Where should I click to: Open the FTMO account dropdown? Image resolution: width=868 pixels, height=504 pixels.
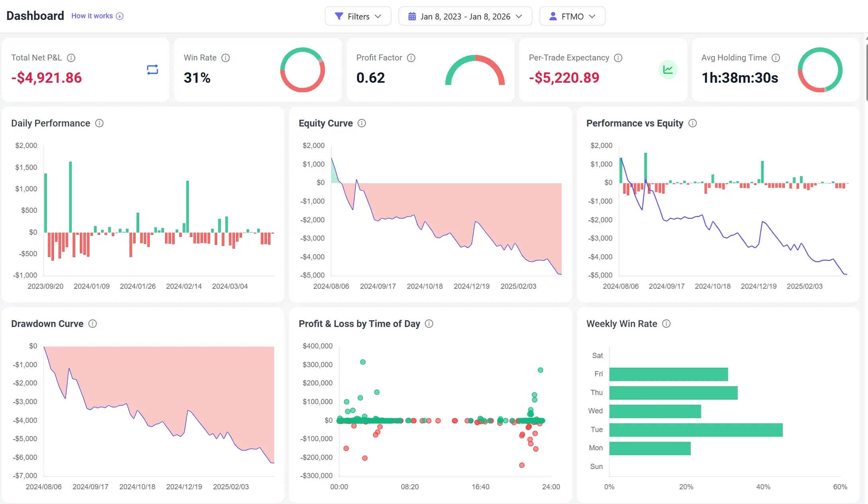tap(572, 16)
